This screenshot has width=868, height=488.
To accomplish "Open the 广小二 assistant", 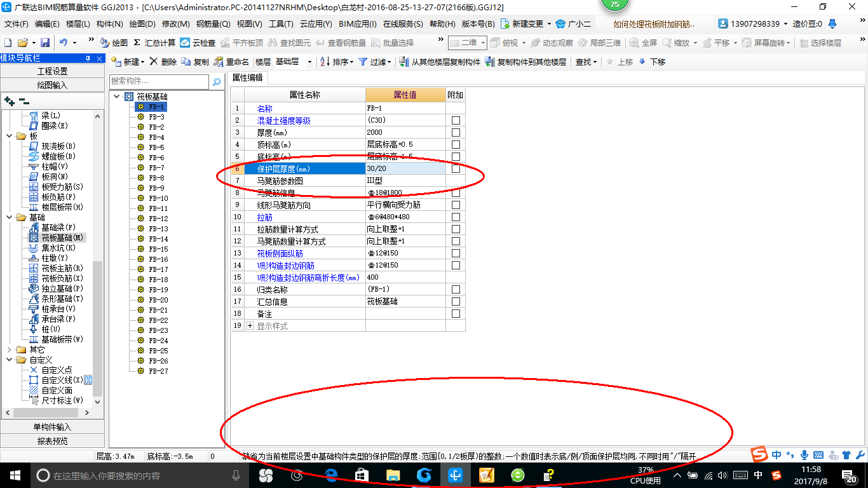I will click(x=573, y=24).
